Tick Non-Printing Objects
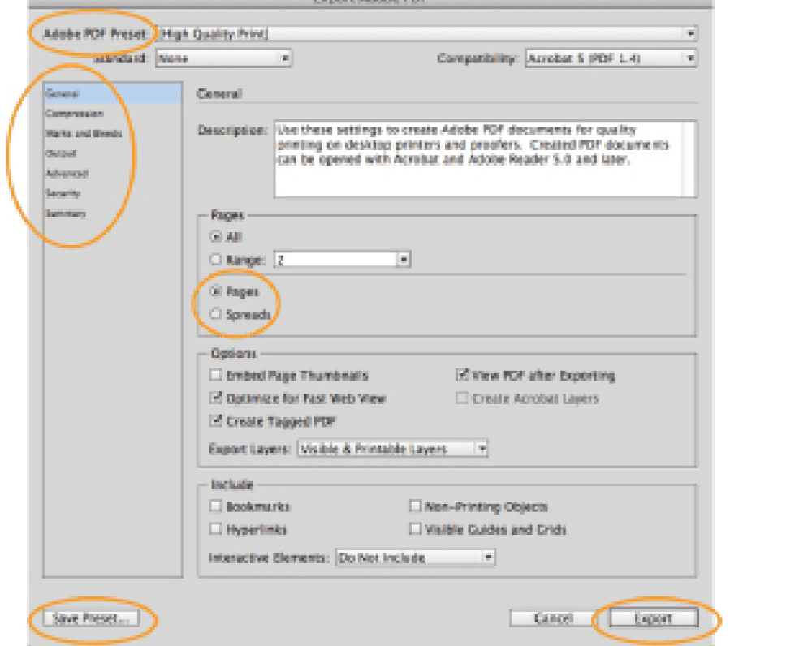 (415, 506)
